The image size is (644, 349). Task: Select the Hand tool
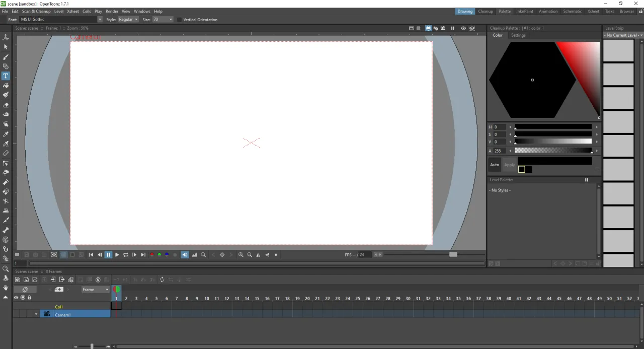tap(6, 288)
